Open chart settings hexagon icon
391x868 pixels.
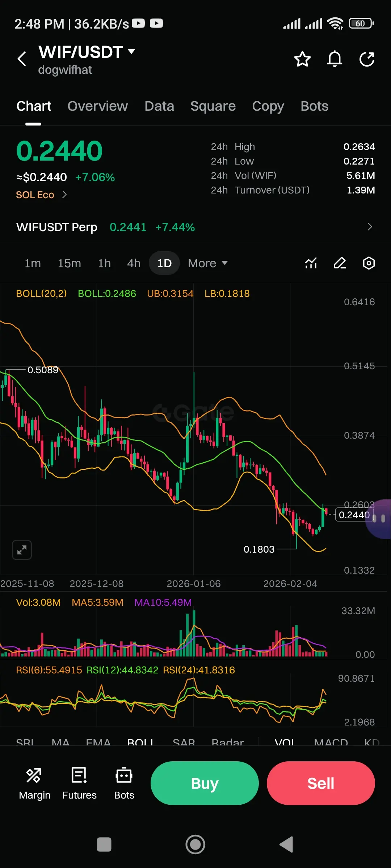tap(369, 263)
